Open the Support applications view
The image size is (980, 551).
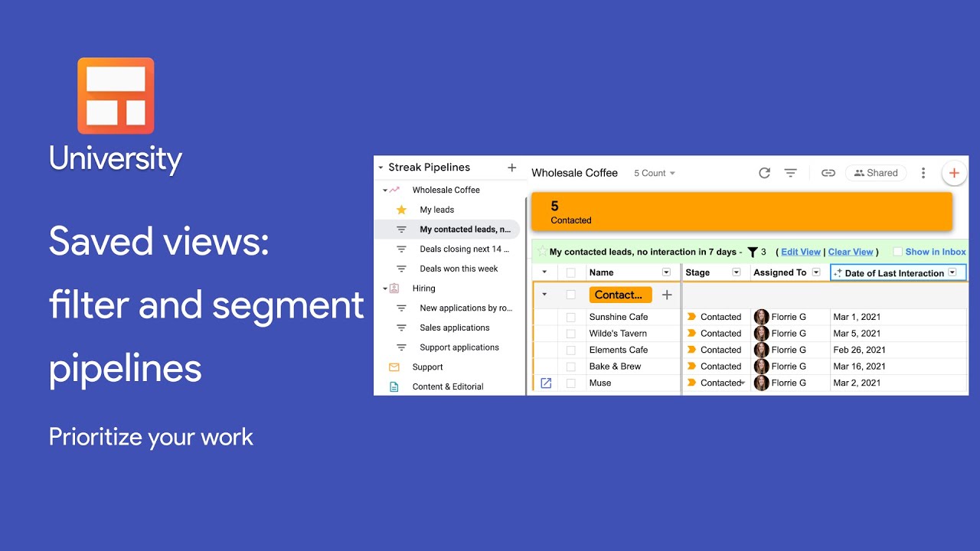pos(459,347)
